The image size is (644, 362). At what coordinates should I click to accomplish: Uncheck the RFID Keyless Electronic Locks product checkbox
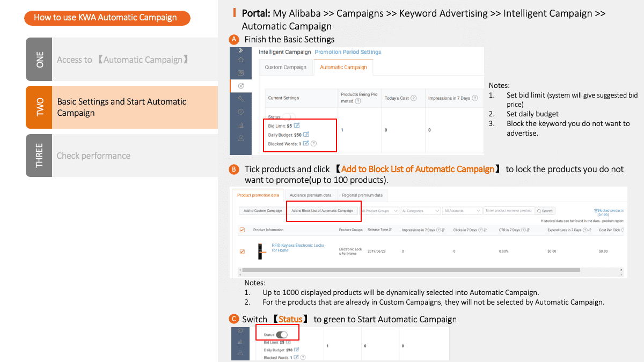[x=242, y=251]
